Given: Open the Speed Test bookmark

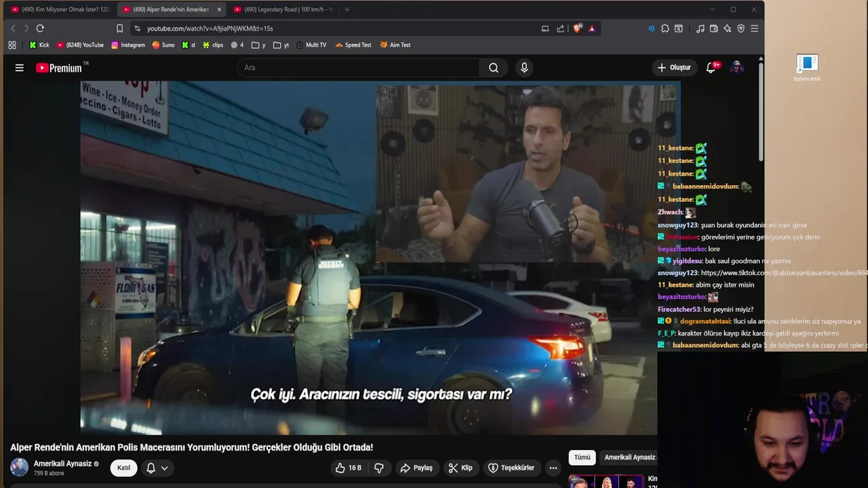Looking at the screenshot, I should tap(353, 45).
